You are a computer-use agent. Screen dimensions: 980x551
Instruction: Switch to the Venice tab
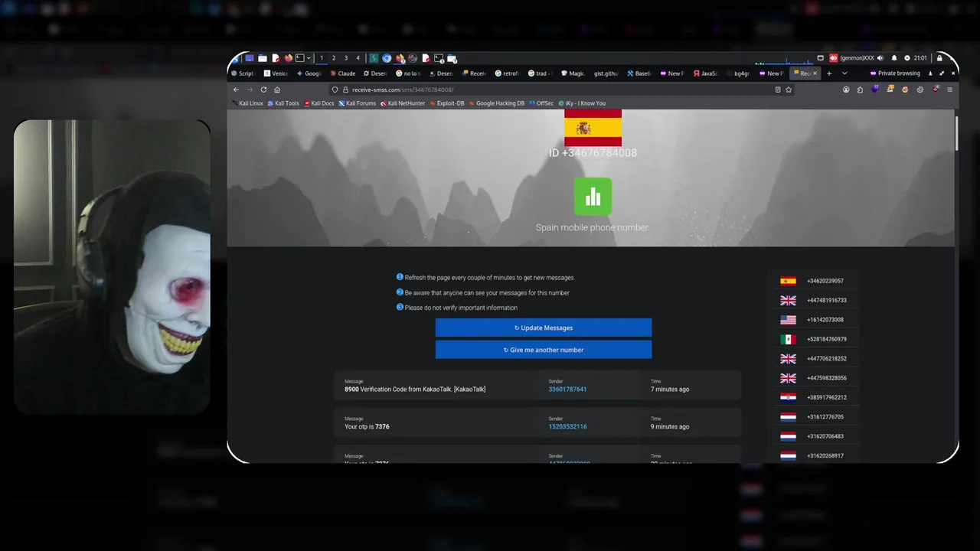(276, 73)
